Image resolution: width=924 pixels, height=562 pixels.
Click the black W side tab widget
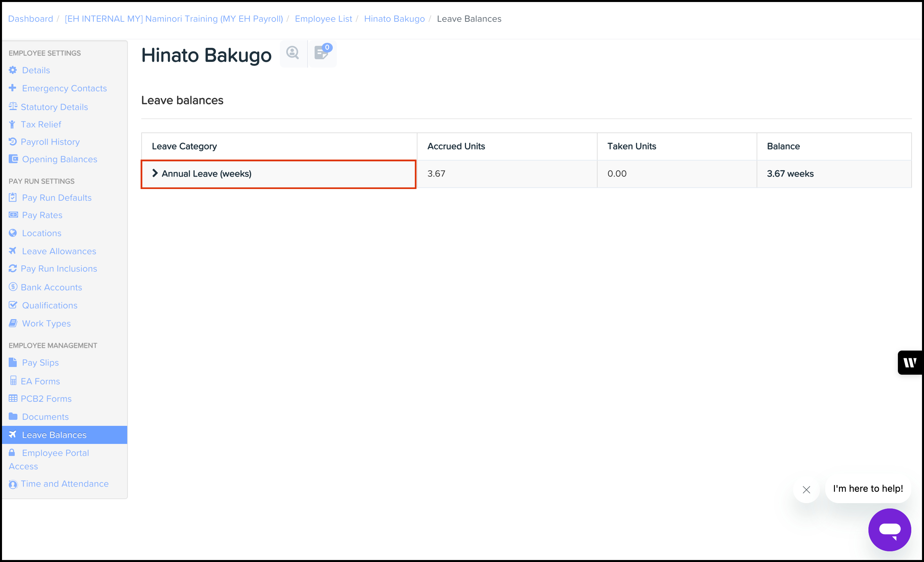[x=910, y=362]
